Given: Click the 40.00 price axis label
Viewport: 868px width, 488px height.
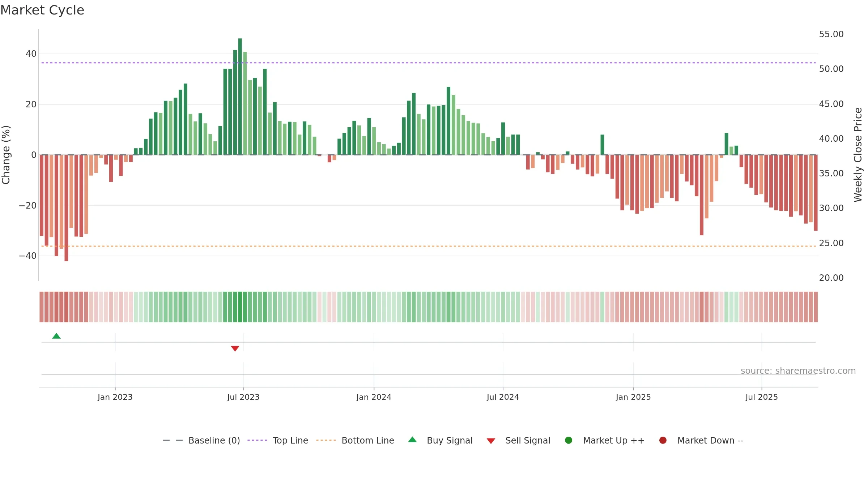Looking at the screenshot, I should [831, 138].
